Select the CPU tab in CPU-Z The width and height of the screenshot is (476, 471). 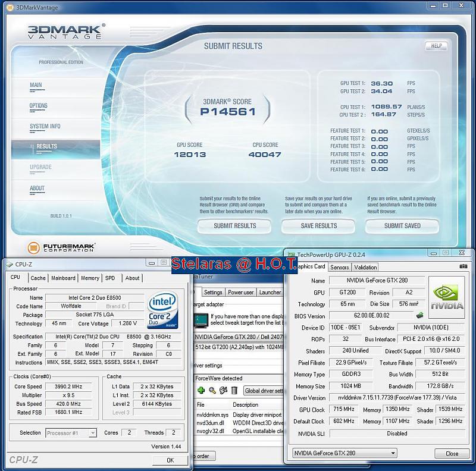tap(15, 277)
